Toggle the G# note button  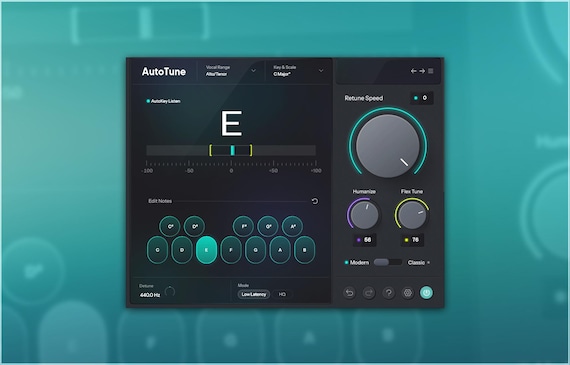click(268, 226)
